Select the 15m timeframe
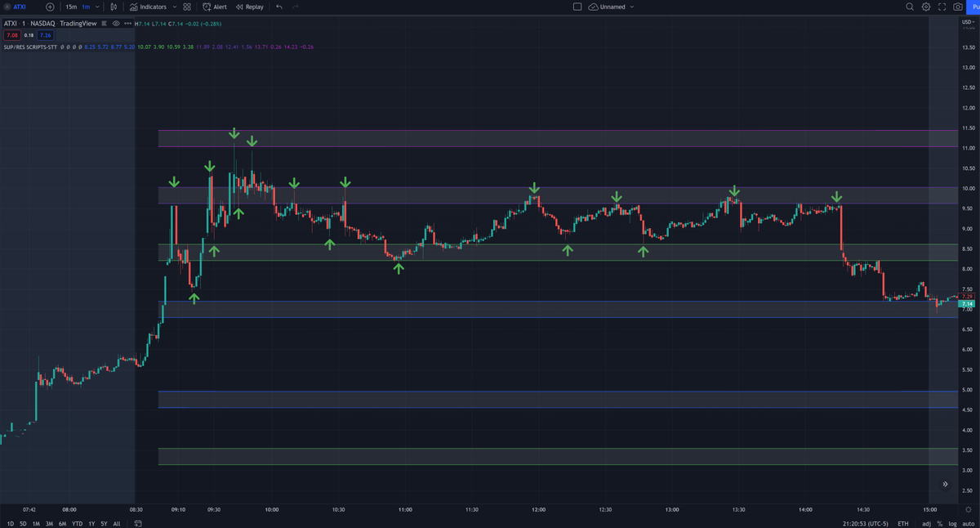Image resolution: width=980 pixels, height=528 pixels. 71,7
